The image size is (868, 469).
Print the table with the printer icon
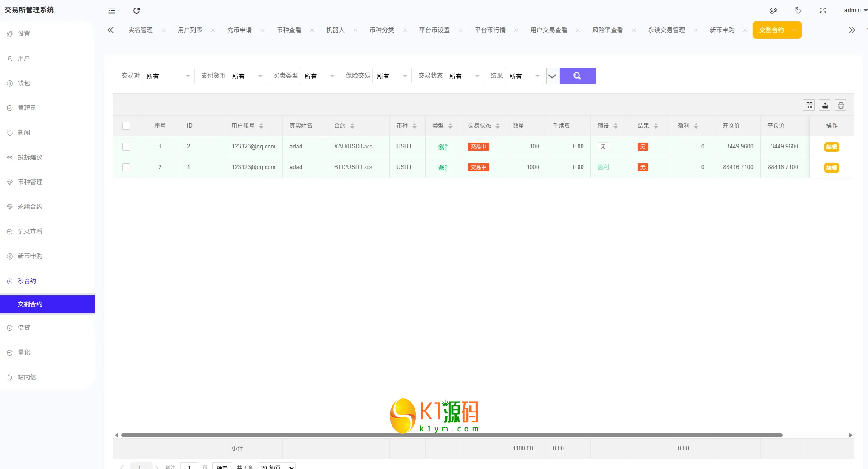(x=841, y=106)
